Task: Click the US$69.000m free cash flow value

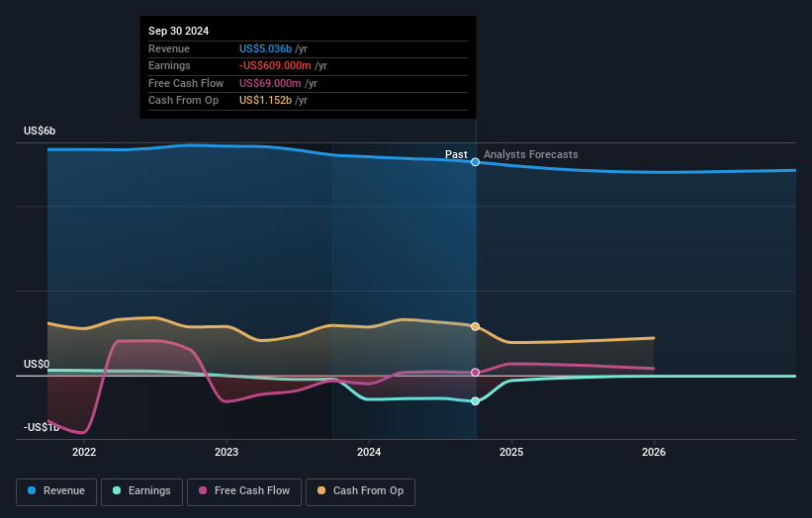Action: 270,83
